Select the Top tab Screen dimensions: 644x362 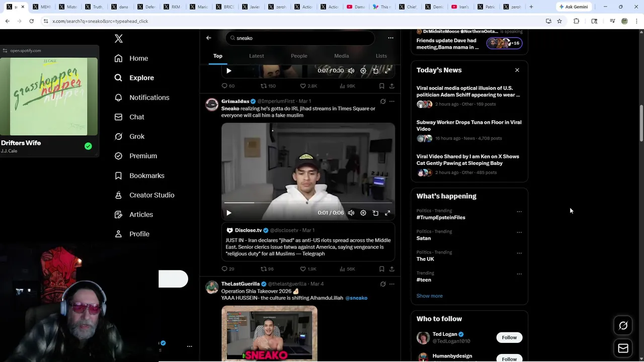point(218,56)
